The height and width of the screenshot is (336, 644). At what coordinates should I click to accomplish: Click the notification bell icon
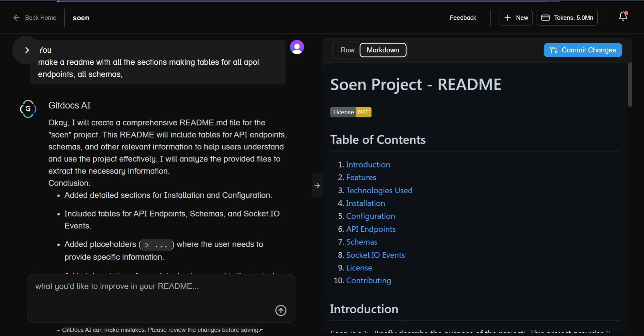point(623,16)
